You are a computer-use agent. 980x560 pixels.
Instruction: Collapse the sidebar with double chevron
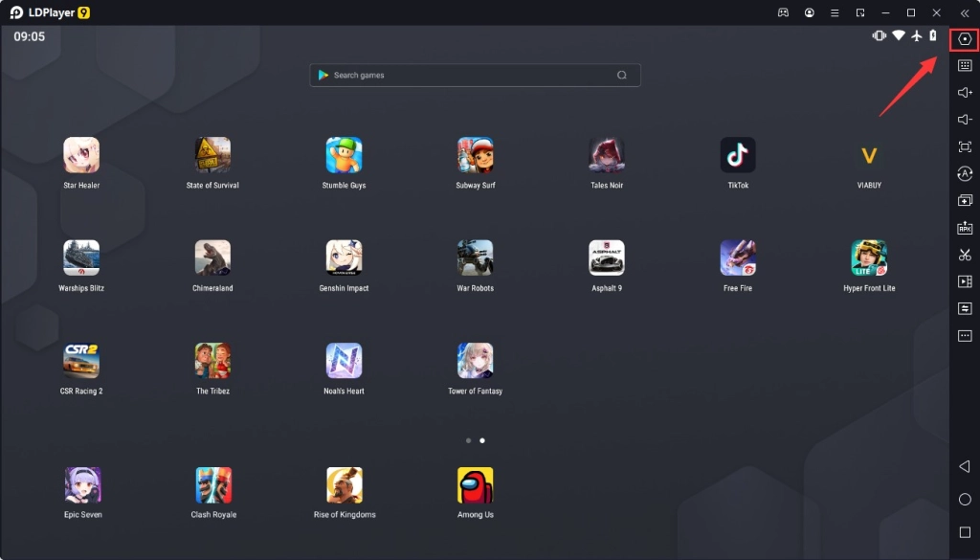click(x=965, y=12)
